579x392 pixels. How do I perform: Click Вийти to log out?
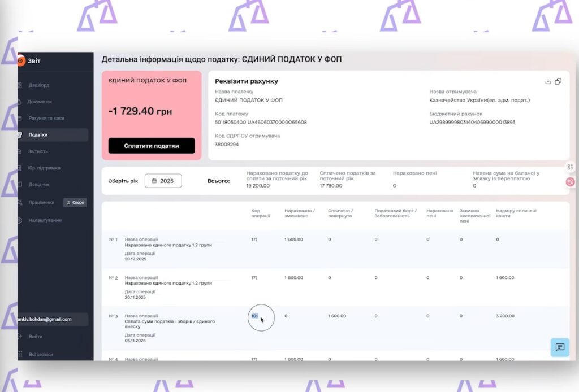(35, 337)
